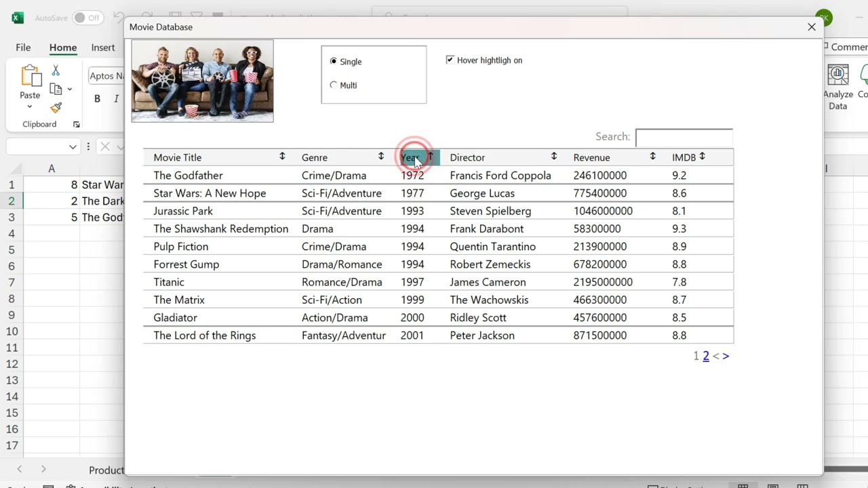
Task: Open the Clipboard dialog launcher
Action: pyautogui.click(x=76, y=125)
